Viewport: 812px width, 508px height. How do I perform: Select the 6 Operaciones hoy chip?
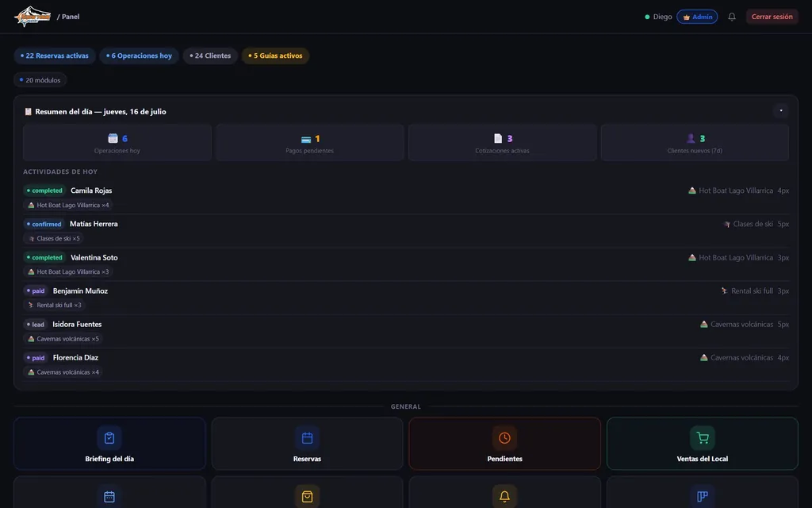tap(139, 56)
